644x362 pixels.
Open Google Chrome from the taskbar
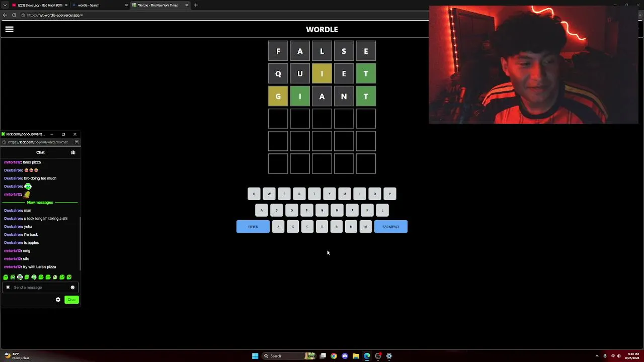point(334,356)
